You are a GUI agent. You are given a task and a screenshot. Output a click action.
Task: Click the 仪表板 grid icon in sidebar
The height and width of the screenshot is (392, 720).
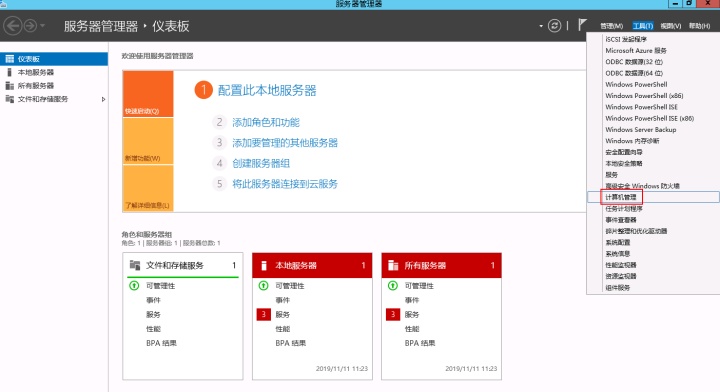pos(9,59)
